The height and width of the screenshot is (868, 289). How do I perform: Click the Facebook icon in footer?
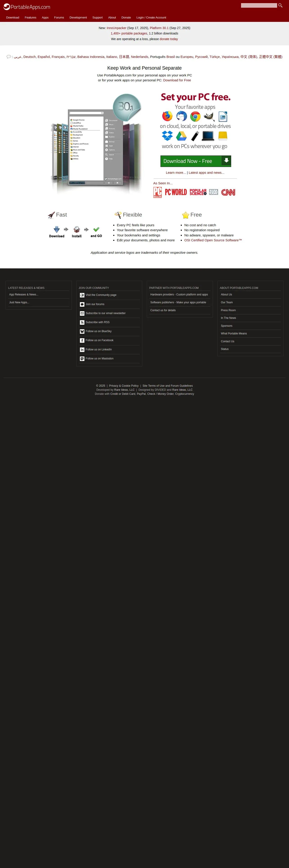point(82,340)
